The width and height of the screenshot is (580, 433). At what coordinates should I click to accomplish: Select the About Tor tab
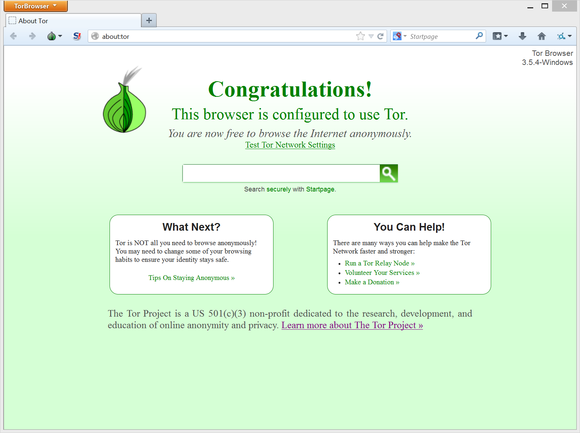(72, 21)
